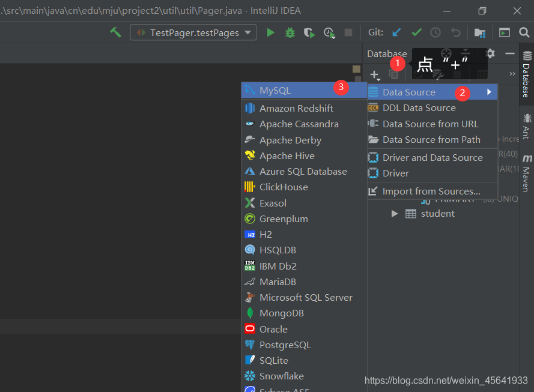
Task: Choose IBM Db2 data source
Action: click(304, 266)
